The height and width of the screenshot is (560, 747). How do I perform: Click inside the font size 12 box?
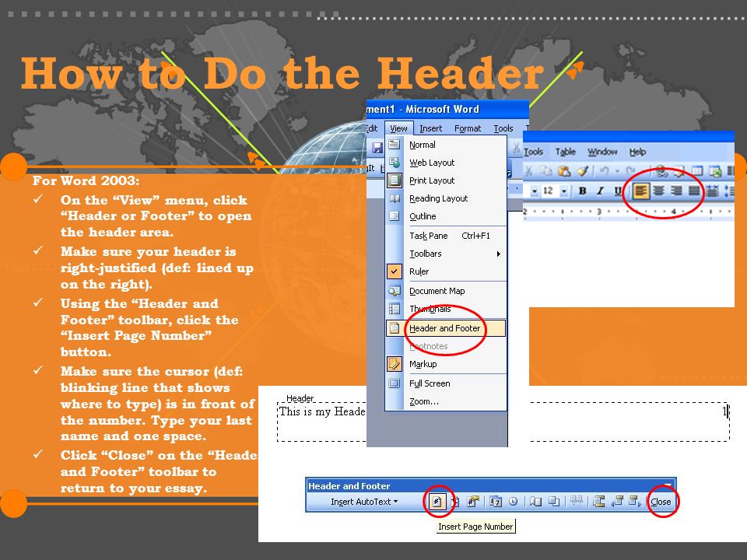(x=549, y=191)
